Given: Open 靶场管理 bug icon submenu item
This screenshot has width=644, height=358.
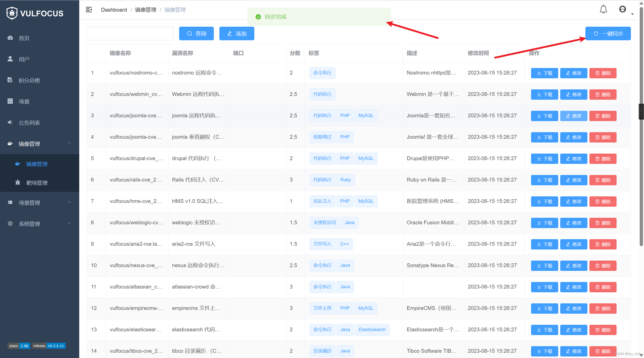Looking at the screenshot, I should tap(37, 183).
